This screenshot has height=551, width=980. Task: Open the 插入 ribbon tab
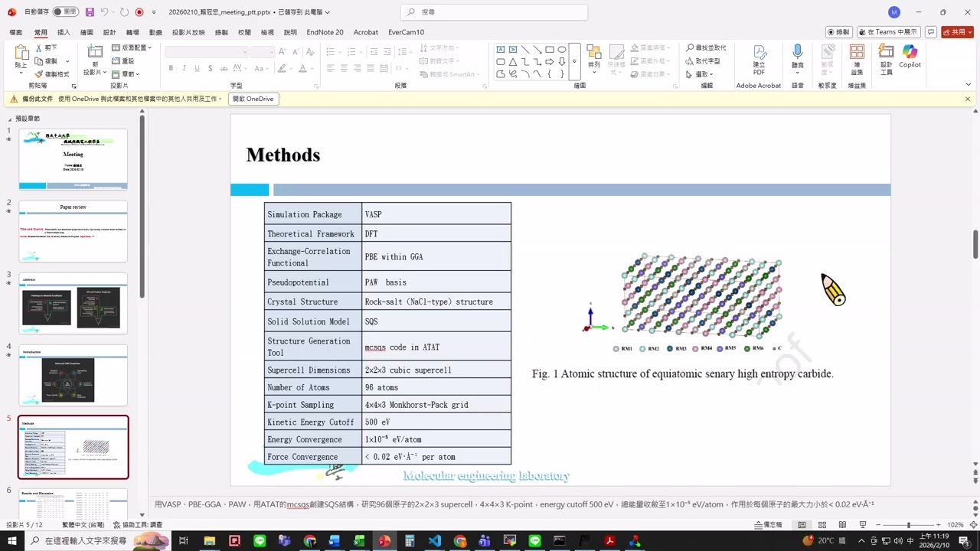click(64, 32)
